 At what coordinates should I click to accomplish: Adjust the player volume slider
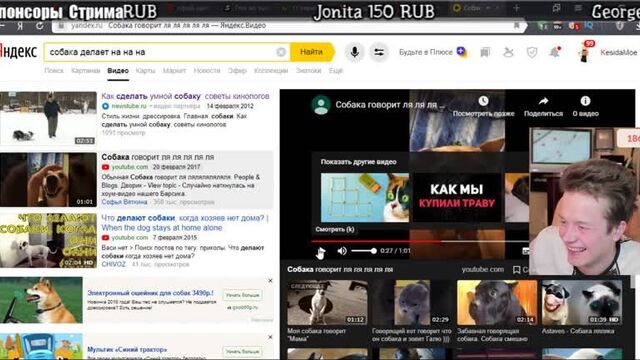364,251
